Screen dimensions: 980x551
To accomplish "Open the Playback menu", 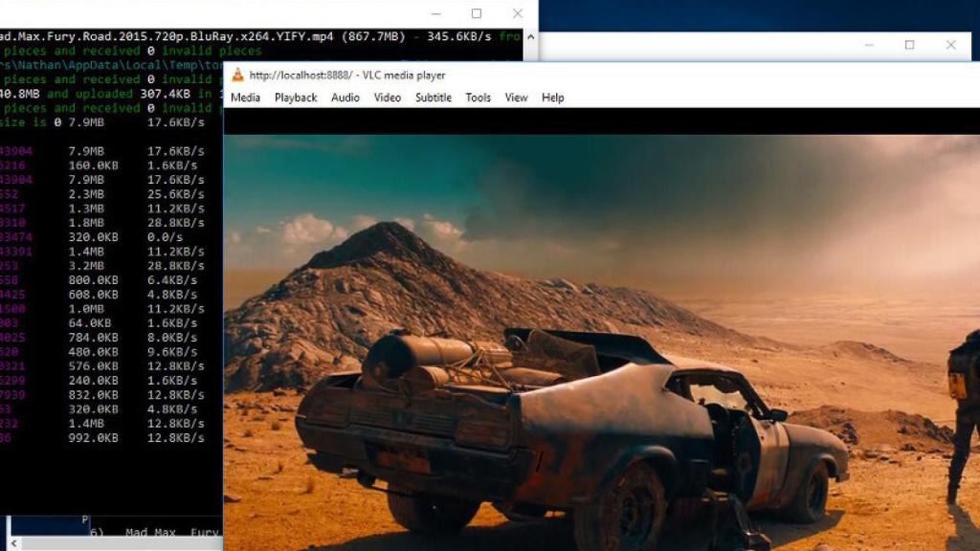I will [296, 98].
